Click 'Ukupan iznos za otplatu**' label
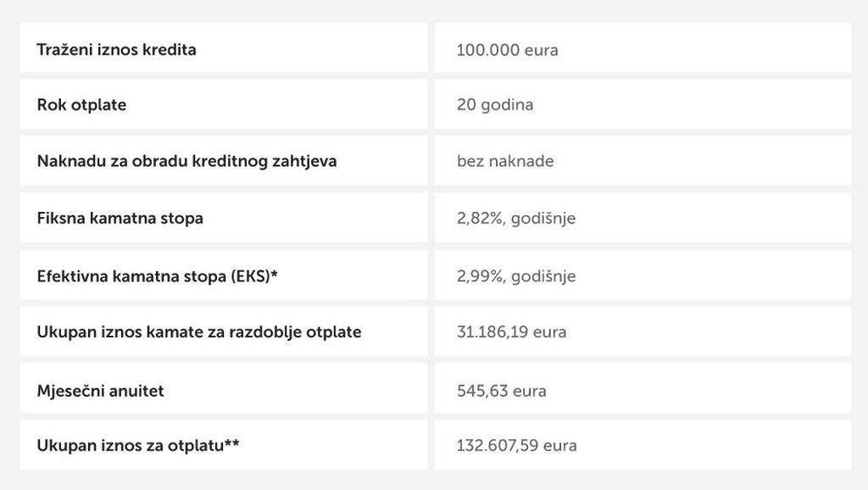Screen dimensions: 868x490 pyautogui.click(x=138, y=445)
